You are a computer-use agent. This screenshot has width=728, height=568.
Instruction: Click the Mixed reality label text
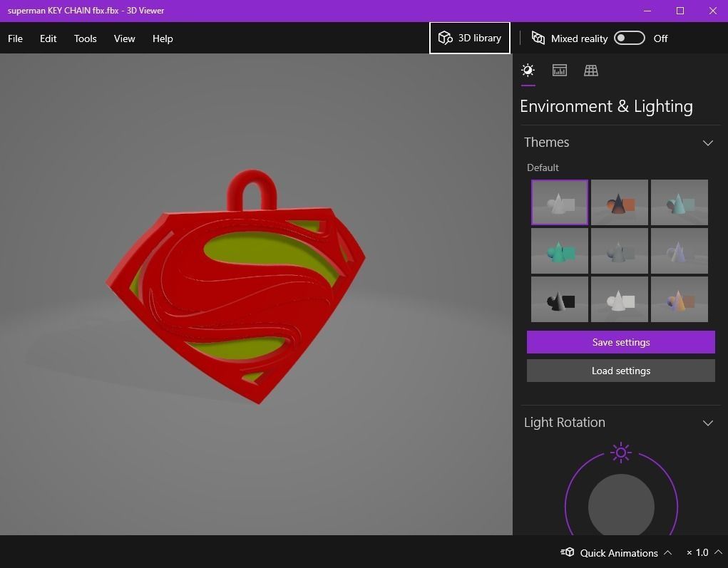click(x=579, y=38)
